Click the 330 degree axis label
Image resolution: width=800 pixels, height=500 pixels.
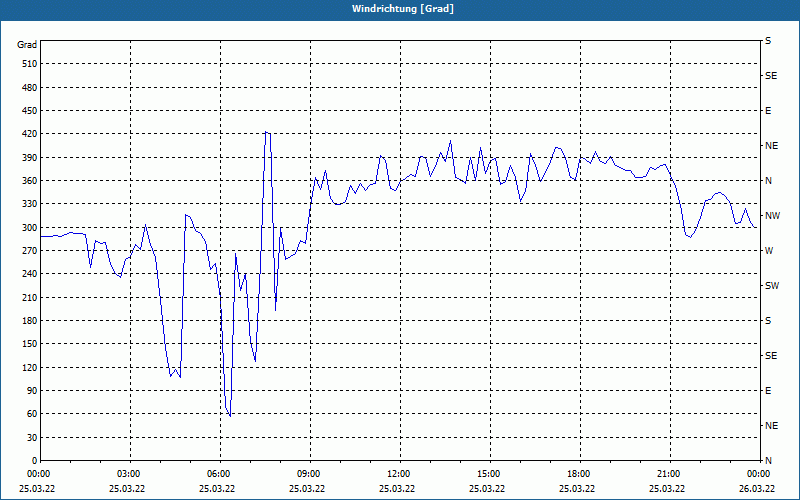pos(30,204)
